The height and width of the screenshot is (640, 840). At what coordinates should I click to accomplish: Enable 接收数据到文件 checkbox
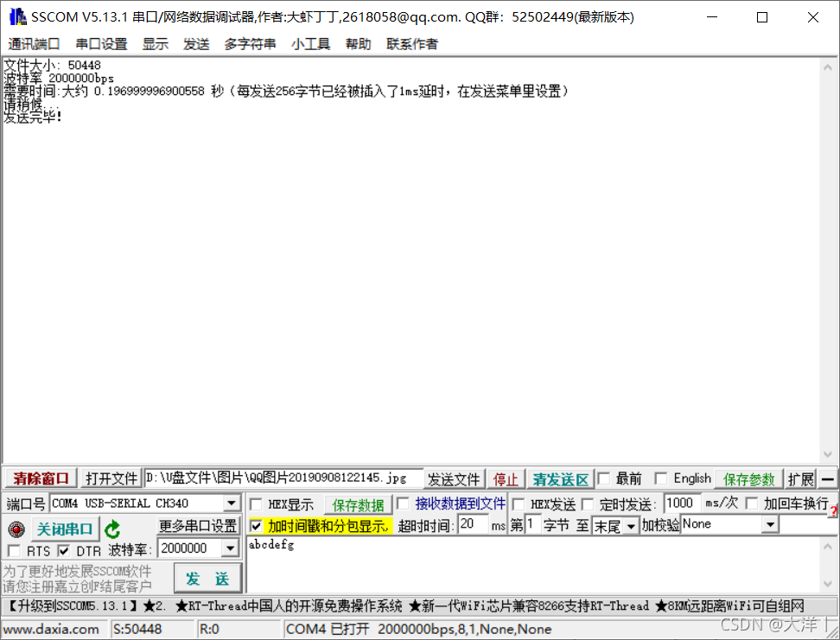tap(403, 504)
